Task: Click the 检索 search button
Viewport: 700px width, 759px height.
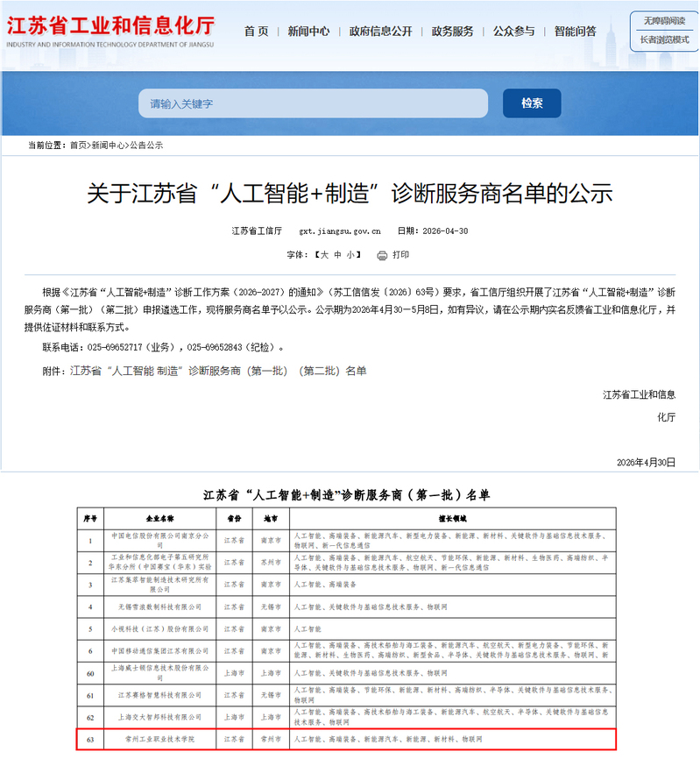Action: tap(532, 103)
